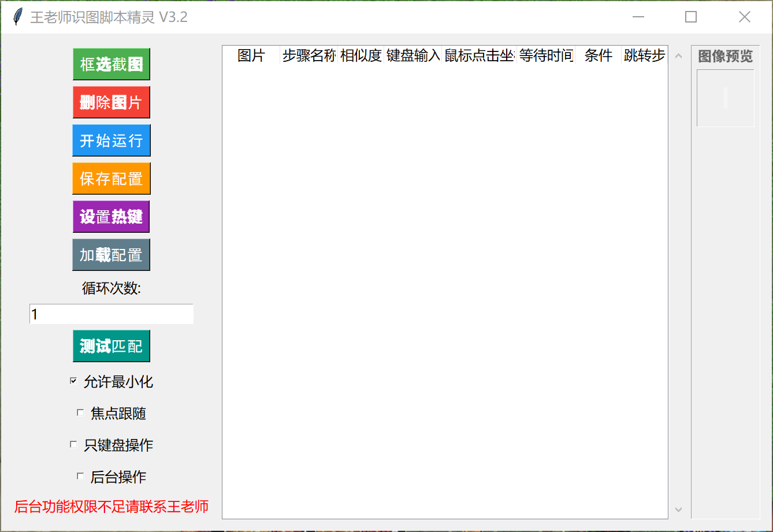The height and width of the screenshot is (532, 773).
Task: Click the scrollbar down arrow
Action: [679, 509]
